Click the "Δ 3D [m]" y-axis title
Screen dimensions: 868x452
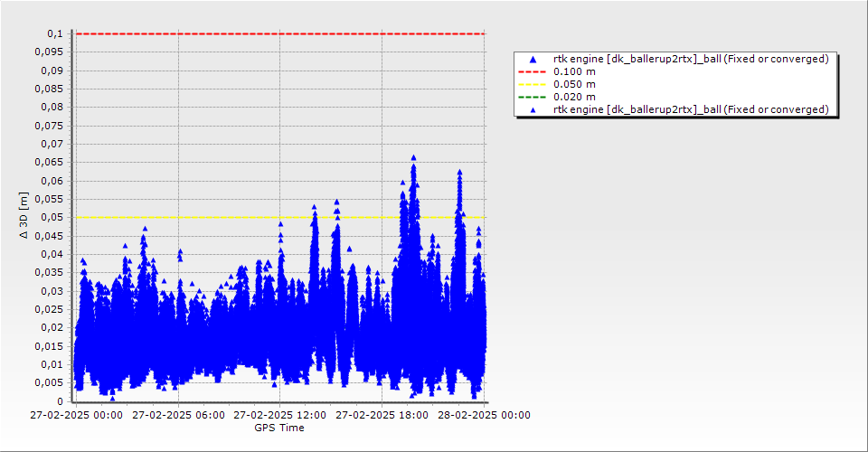click(x=24, y=215)
